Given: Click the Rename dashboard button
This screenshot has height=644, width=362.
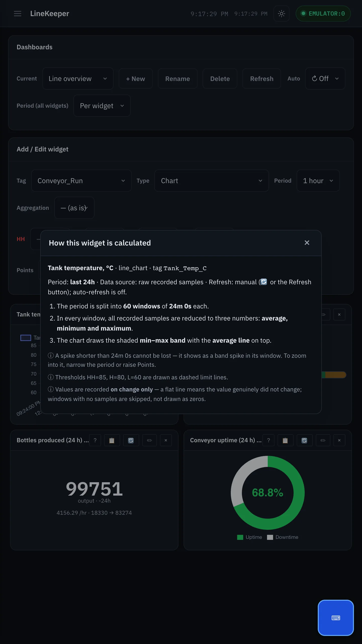Looking at the screenshot, I should tap(177, 78).
